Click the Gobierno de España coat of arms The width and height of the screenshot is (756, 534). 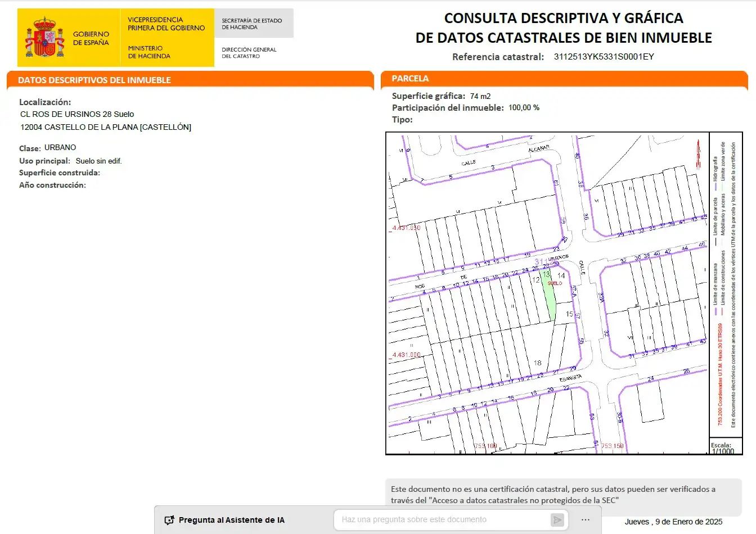[x=44, y=37]
